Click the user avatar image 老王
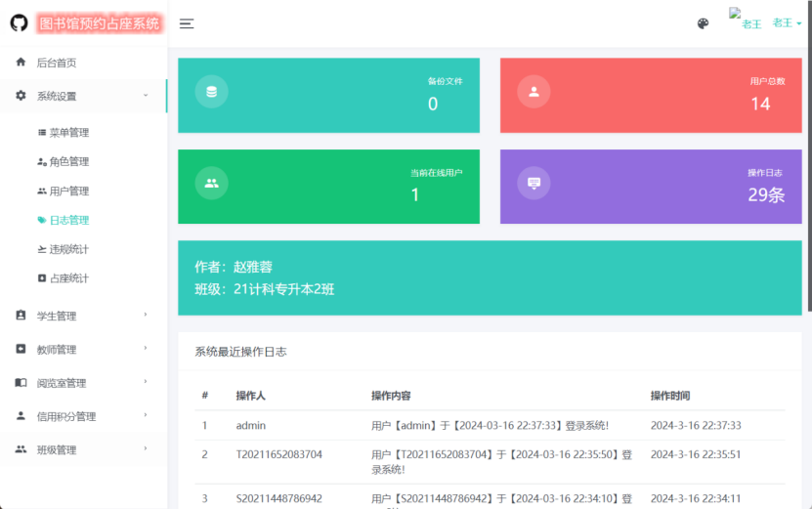Image resolution: width=812 pixels, height=509 pixels. 746,20
